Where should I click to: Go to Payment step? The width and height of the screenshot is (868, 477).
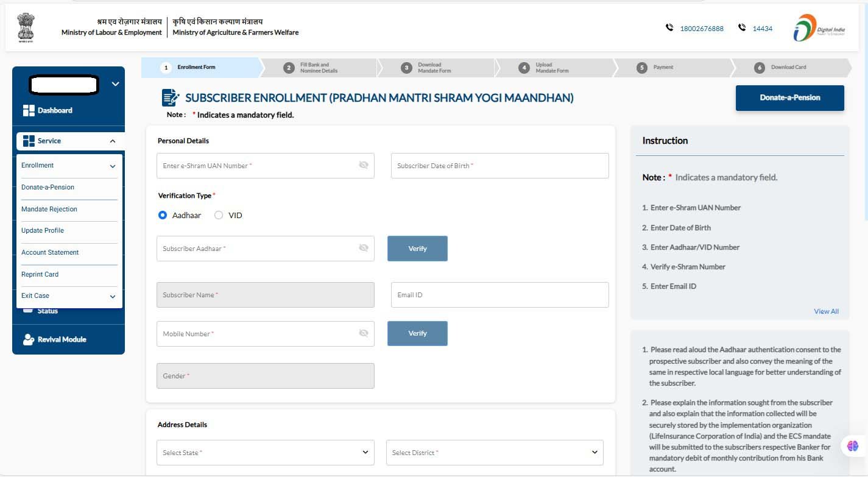click(672, 68)
